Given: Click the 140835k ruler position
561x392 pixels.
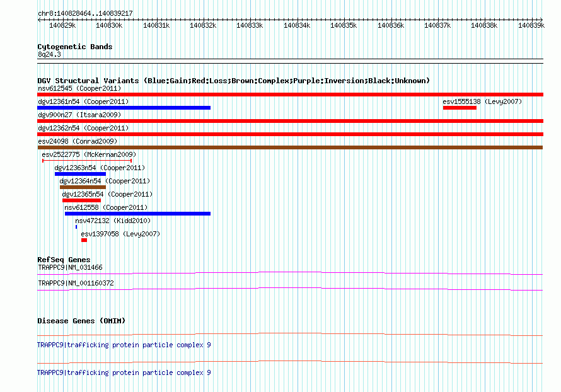Looking at the screenshot, I should (344, 25).
